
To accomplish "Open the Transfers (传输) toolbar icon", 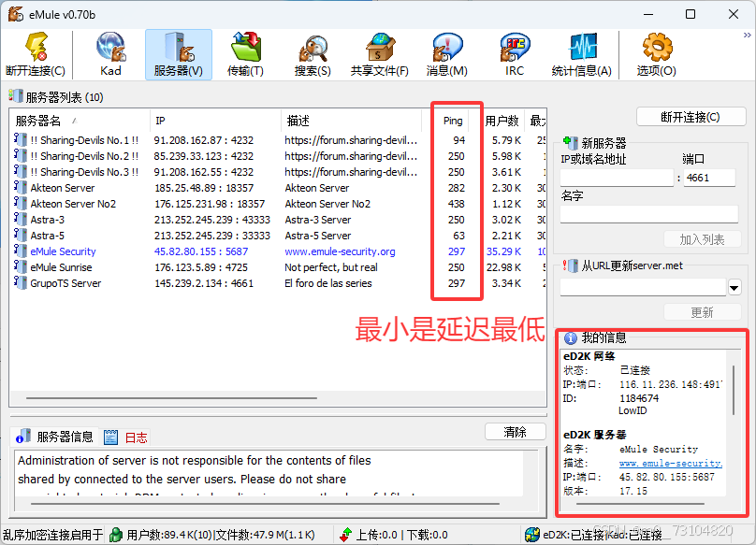I will [245, 54].
